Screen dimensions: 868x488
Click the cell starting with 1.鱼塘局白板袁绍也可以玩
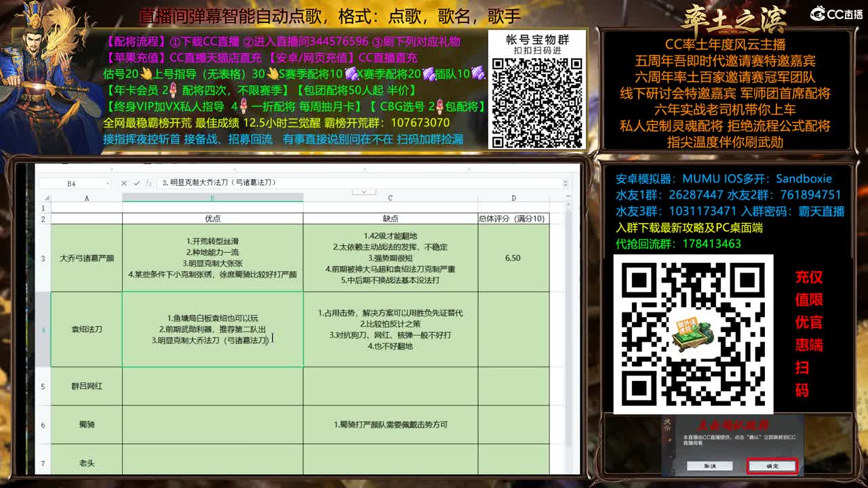(x=212, y=329)
